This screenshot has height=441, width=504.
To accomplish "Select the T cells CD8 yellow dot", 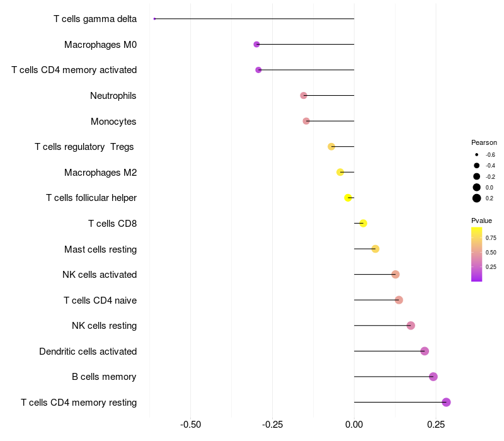I will click(x=364, y=224).
